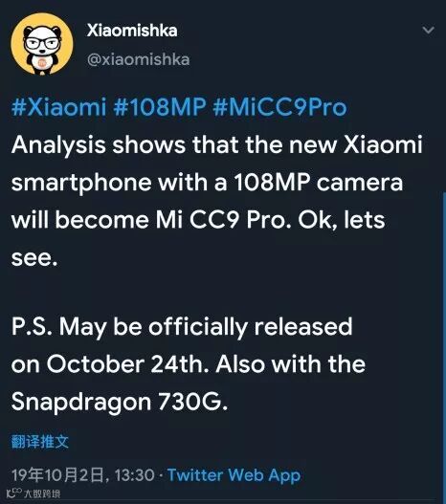Click the "Snapdragon 730G." text
Screen dimensions: 446x504
point(120,402)
